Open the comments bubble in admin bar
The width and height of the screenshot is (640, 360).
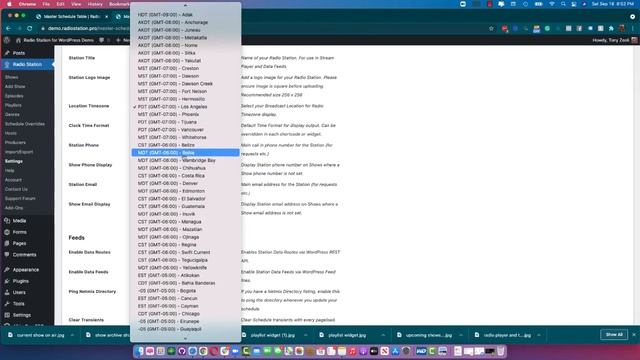[x=101, y=40]
